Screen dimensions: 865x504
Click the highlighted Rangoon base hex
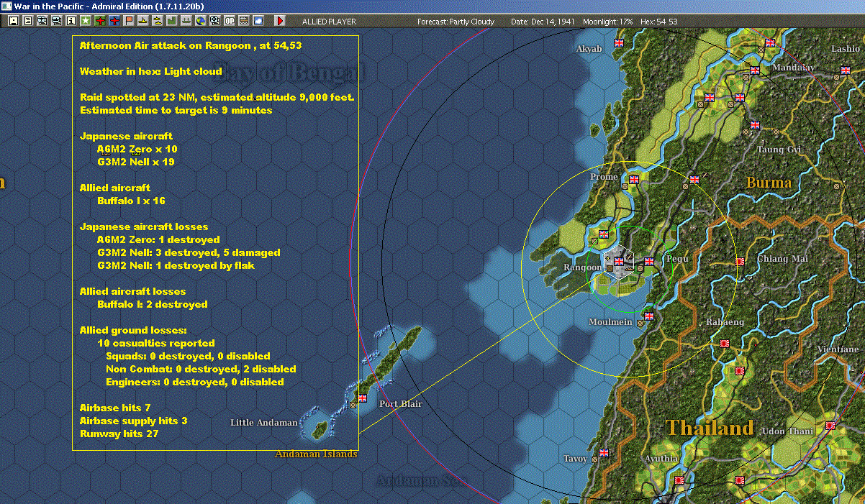coord(619,262)
